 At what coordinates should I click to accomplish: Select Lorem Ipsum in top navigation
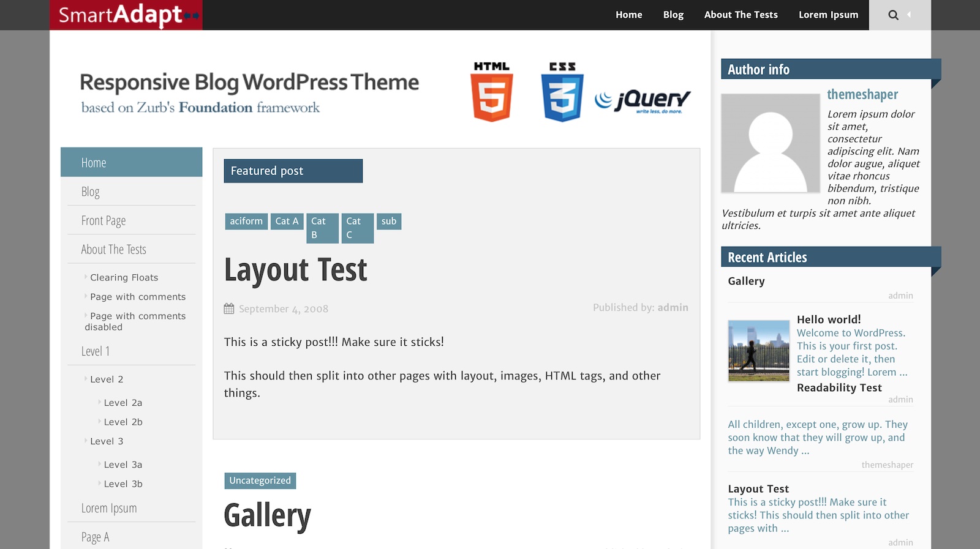[828, 15]
